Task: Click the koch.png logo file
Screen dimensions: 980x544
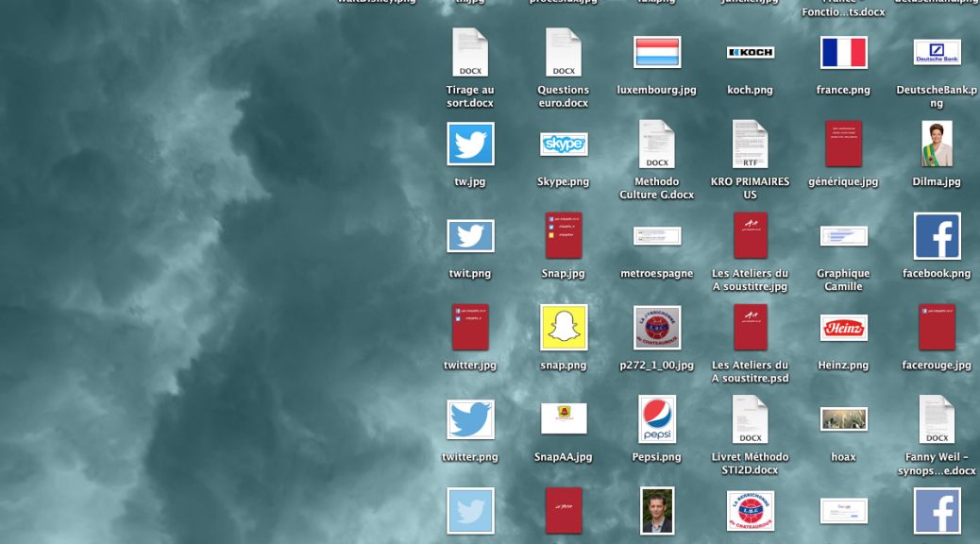Action: pyautogui.click(x=750, y=53)
